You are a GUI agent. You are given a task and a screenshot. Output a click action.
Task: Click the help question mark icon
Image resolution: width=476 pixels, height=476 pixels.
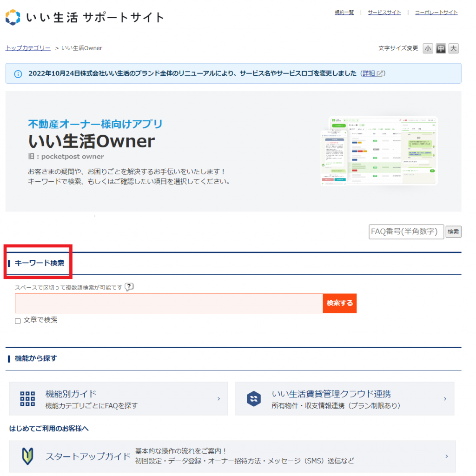pyautogui.click(x=129, y=287)
